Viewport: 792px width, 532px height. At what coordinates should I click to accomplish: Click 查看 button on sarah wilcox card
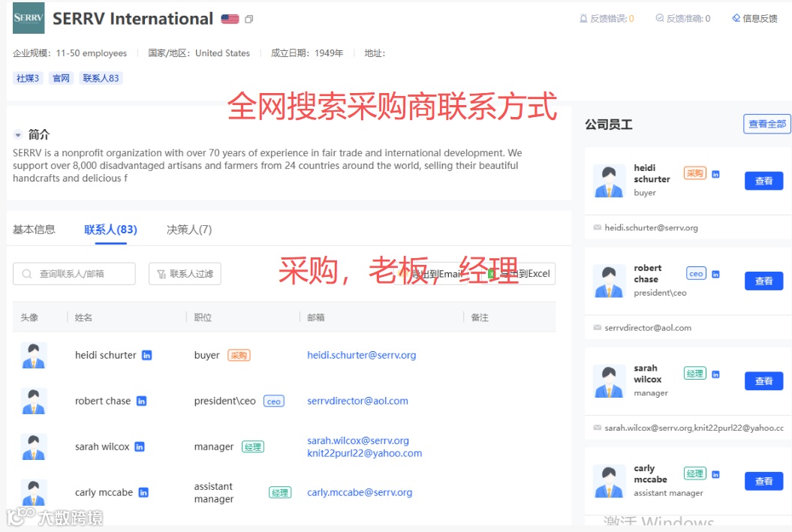[x=763, y=381]
